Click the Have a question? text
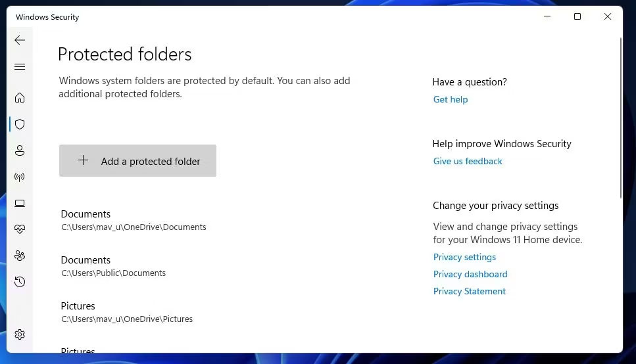Viewport: 636px width, 364px height. point(470,82)
